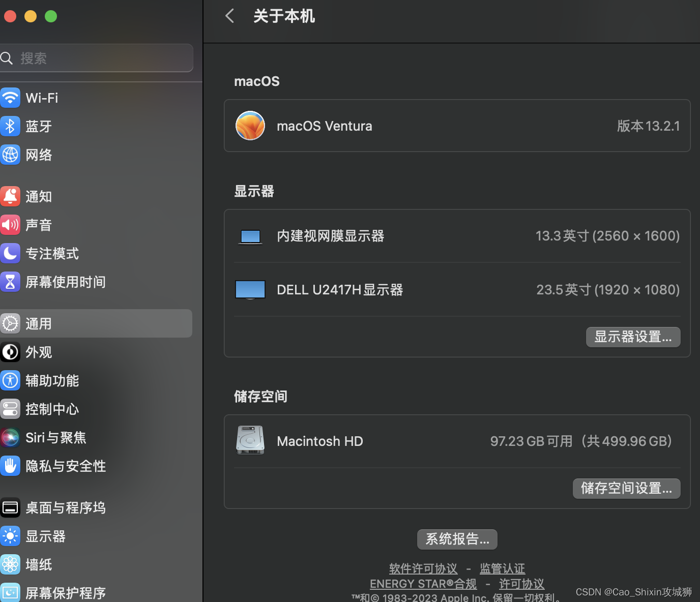This screenshot has width=700, height=602.
Task: Open Accessibility (辅助功能) icon
Action: 10,380
